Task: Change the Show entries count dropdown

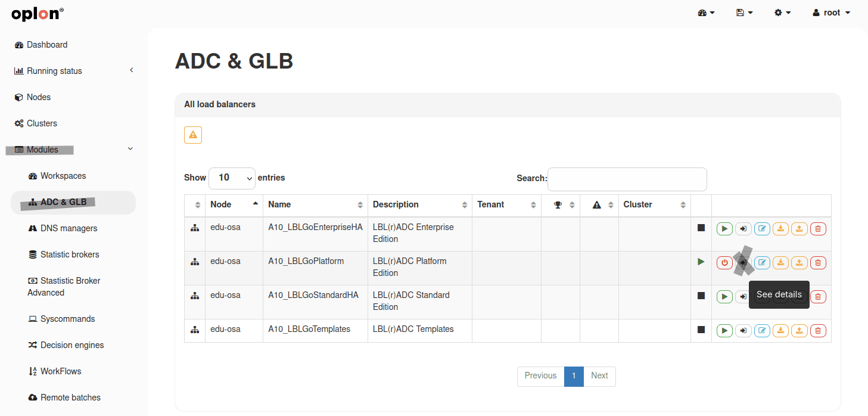Action: [x=232, y=178]
